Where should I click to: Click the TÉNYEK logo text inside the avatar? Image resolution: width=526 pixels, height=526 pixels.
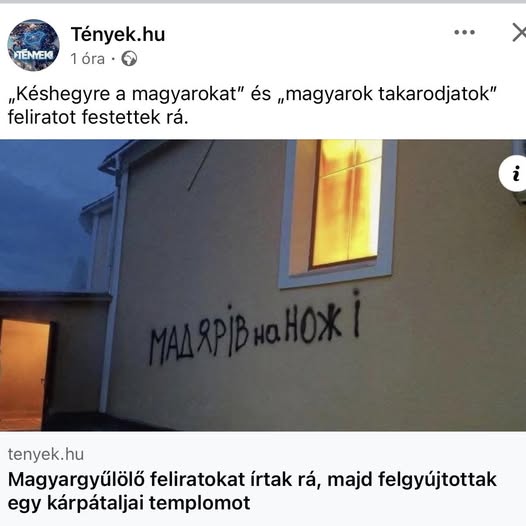pos(34,55)
